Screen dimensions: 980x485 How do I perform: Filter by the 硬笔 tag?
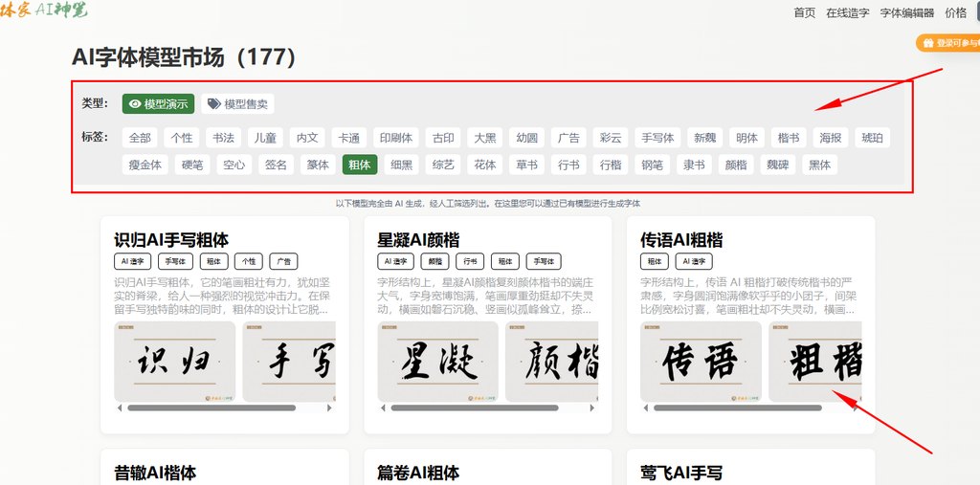pos(191,165)
